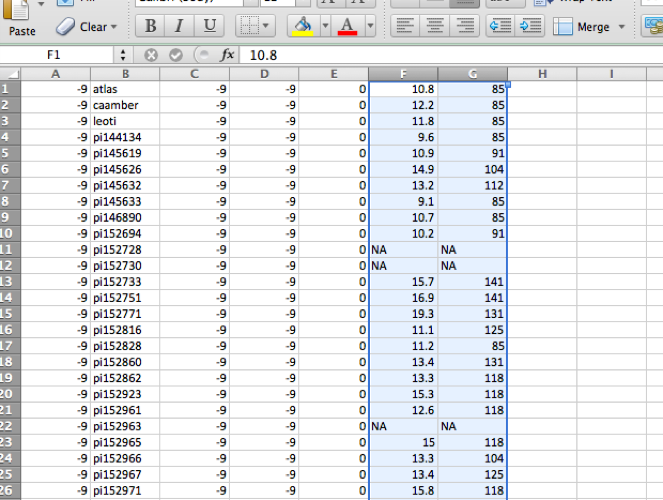
Task: Click the cell with value 112
Action: click(473, 185)
